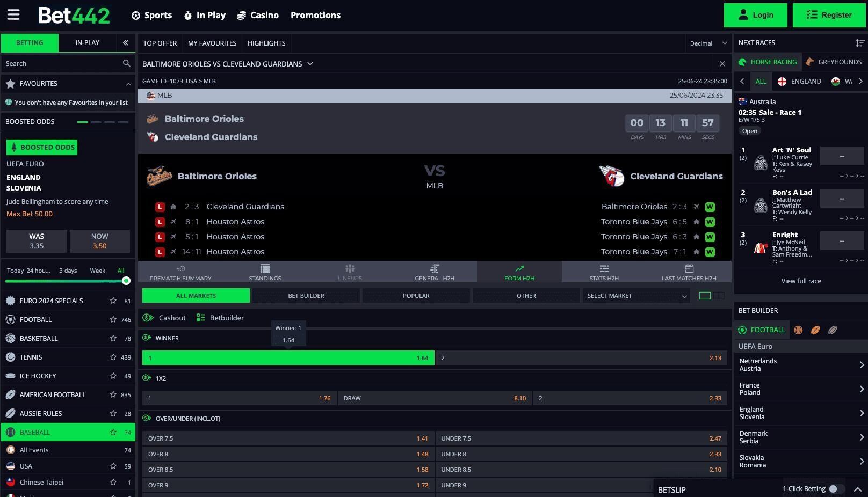Switch to the In-Play sidebar tab
This screenshot has height=497, width=868.
(88, 42)
